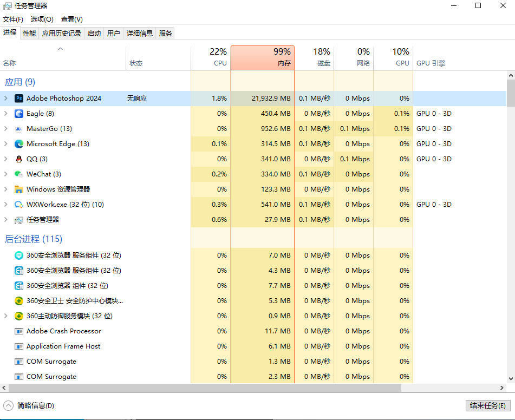Click the WeChat app icon
Image resolution: width=515 pixels, height=420 pixels.
coord(19,174)
